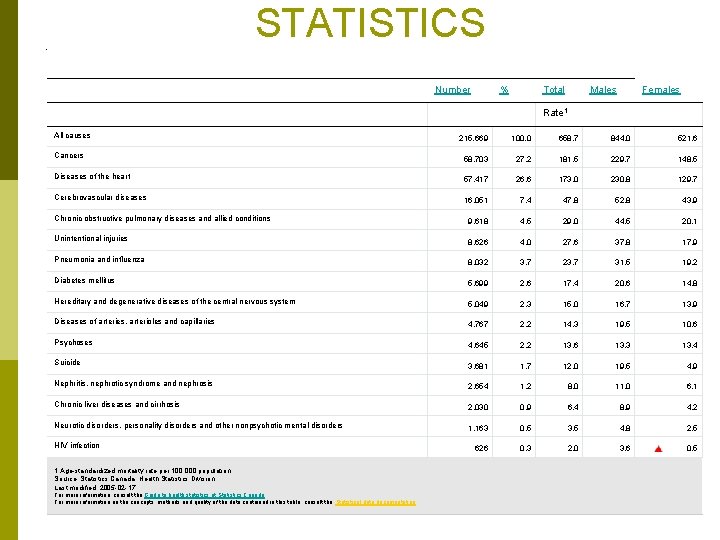
Task: Select the 'Cancers' row label
Action: (69, 155)
